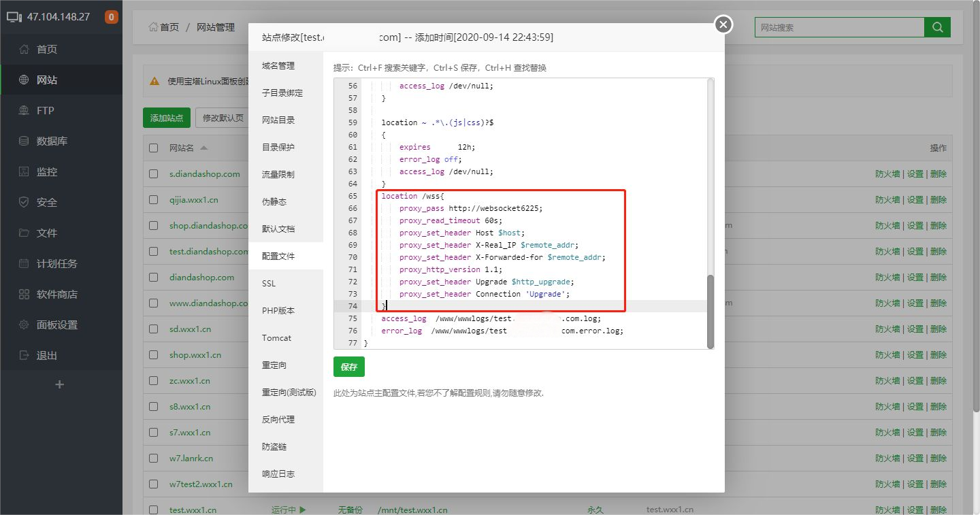Tick the checkbox for s.diandashop.com
This screenshot has width=980, height=515.
click(154, 174)
